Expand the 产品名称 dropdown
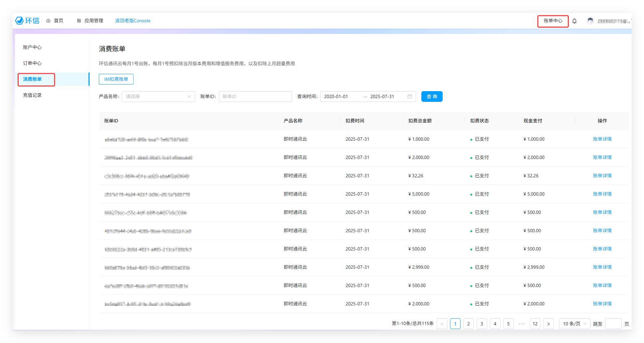Viewport: 644px width, 343px height. pyautogui.click(x=158, y=96)
